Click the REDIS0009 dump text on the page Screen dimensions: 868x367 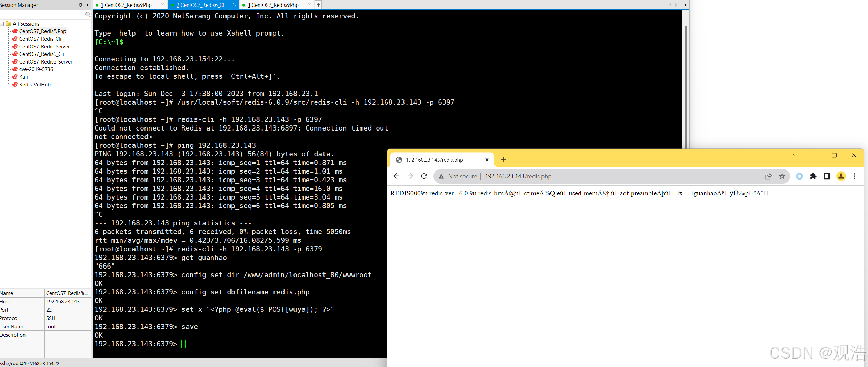coord(579,193)
